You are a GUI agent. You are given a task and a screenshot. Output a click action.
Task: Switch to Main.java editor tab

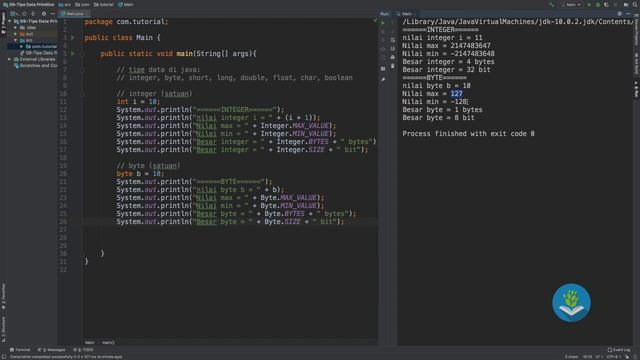coord(74,13)
